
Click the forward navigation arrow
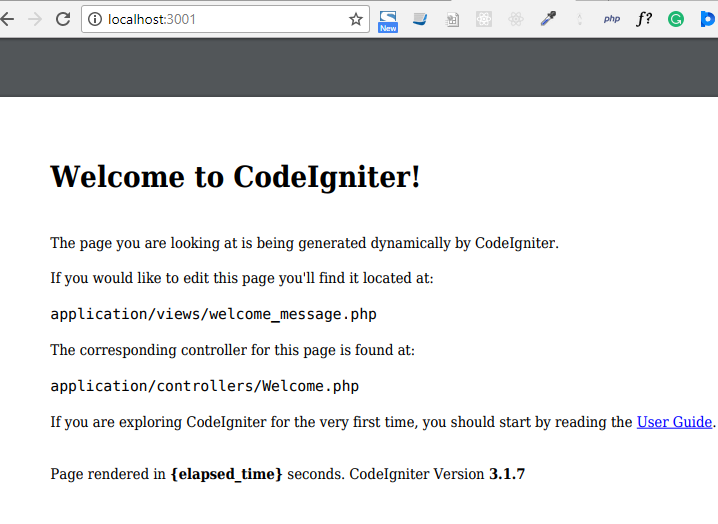(x=35, y=19)
